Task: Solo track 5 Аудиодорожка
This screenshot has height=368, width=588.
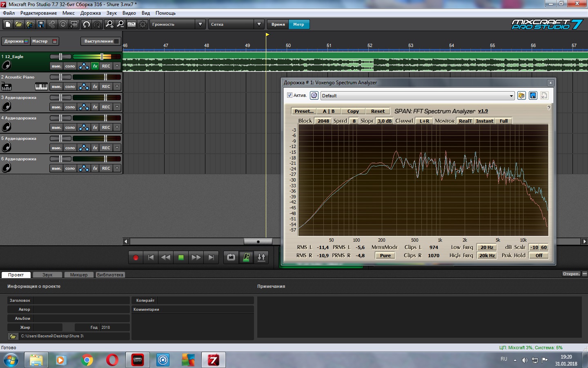Action: pos(70,148)
